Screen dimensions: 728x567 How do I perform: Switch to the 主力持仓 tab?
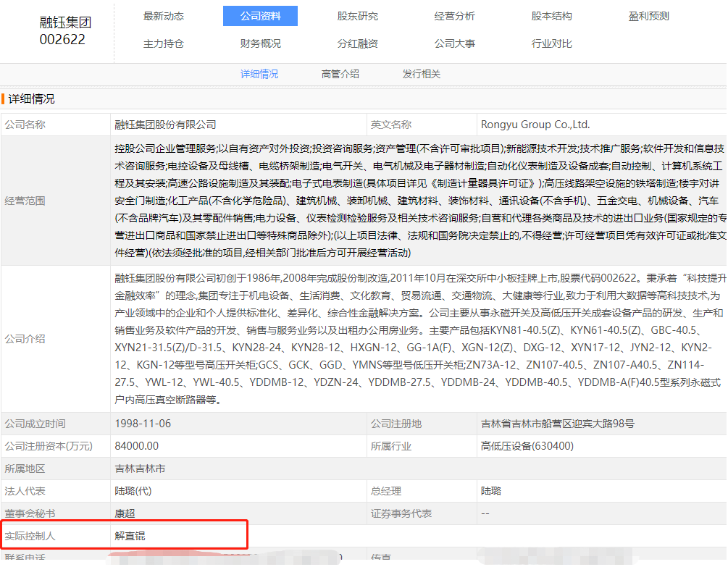(x=164, y=43)
